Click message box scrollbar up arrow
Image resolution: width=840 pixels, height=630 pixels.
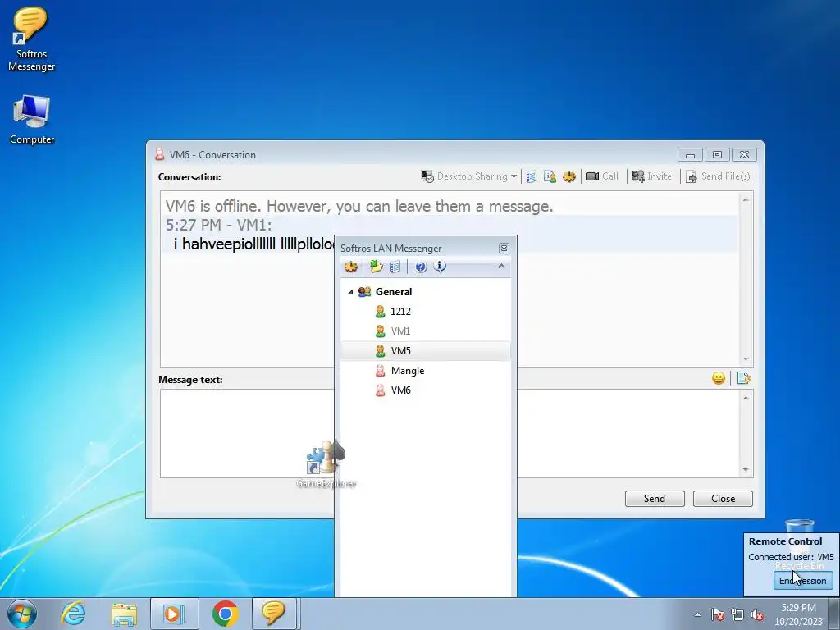746,398
